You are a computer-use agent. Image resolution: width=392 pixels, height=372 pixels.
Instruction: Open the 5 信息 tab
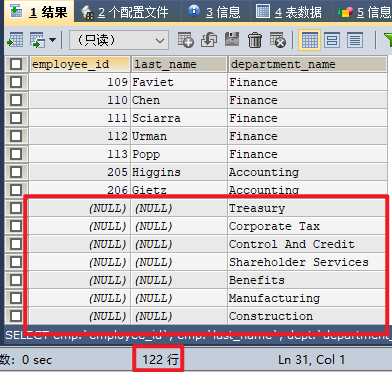[363, 12]
